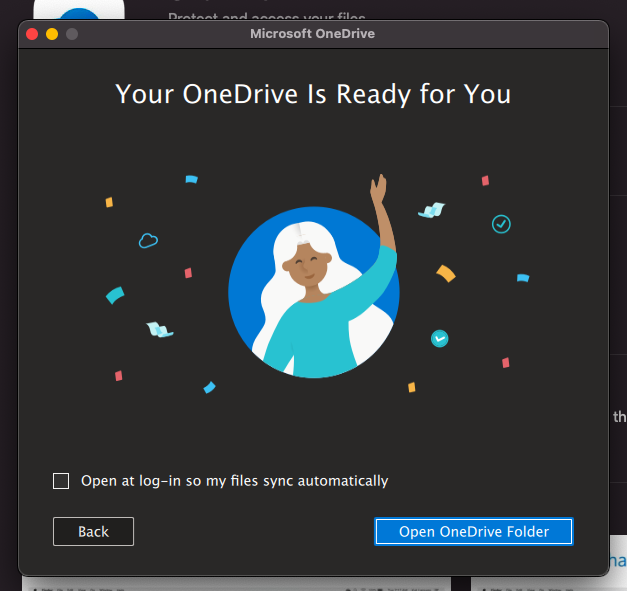The width and height of the screenshot is (627, 591).
Task: Close the Microsoft OneDrive window with the red button
Action: [32, 34]
